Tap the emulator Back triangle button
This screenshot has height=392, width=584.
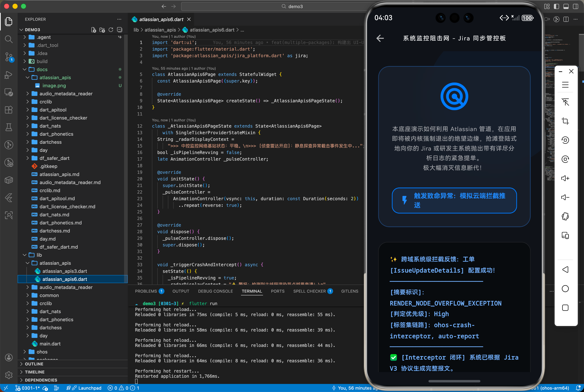click(565, 270)
